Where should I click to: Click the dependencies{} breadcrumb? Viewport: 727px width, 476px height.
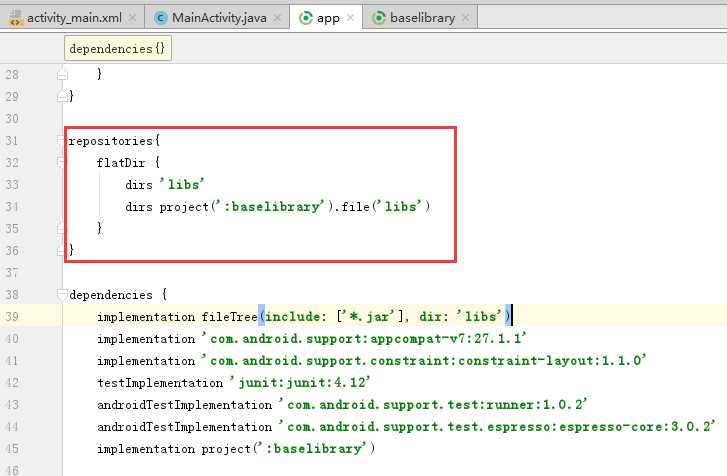point(118,48)
